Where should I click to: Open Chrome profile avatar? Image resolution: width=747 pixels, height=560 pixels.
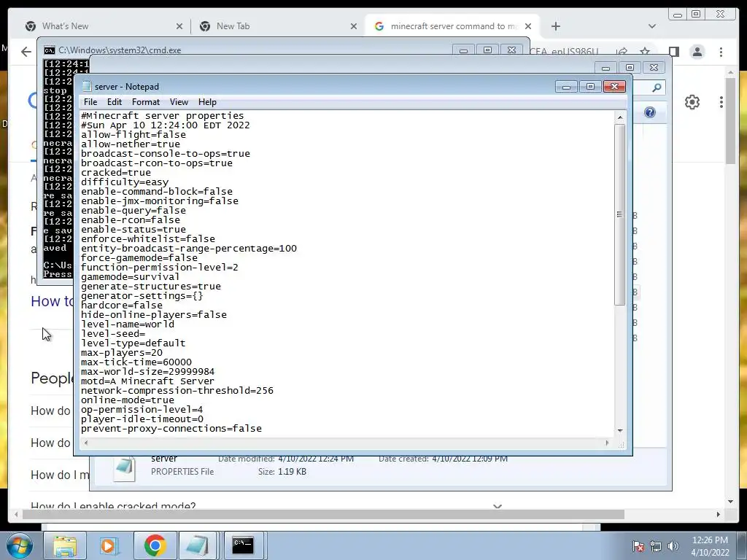tap(697, 52)
